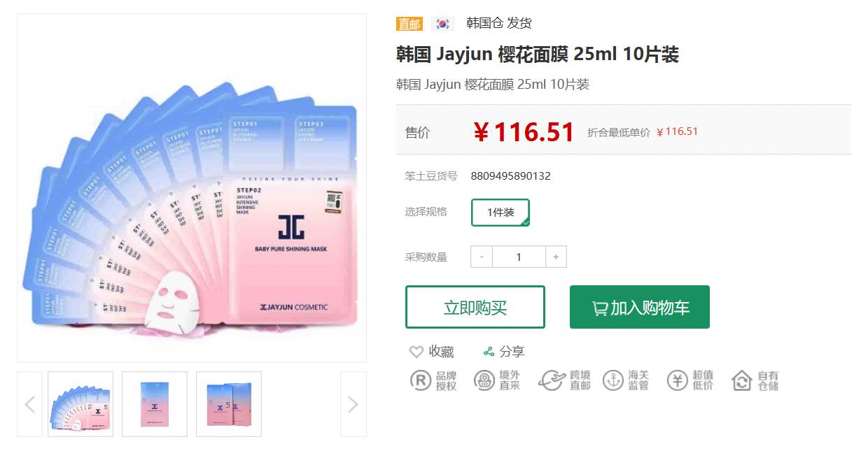Click the 加入购物车 button

coord(640,307)
